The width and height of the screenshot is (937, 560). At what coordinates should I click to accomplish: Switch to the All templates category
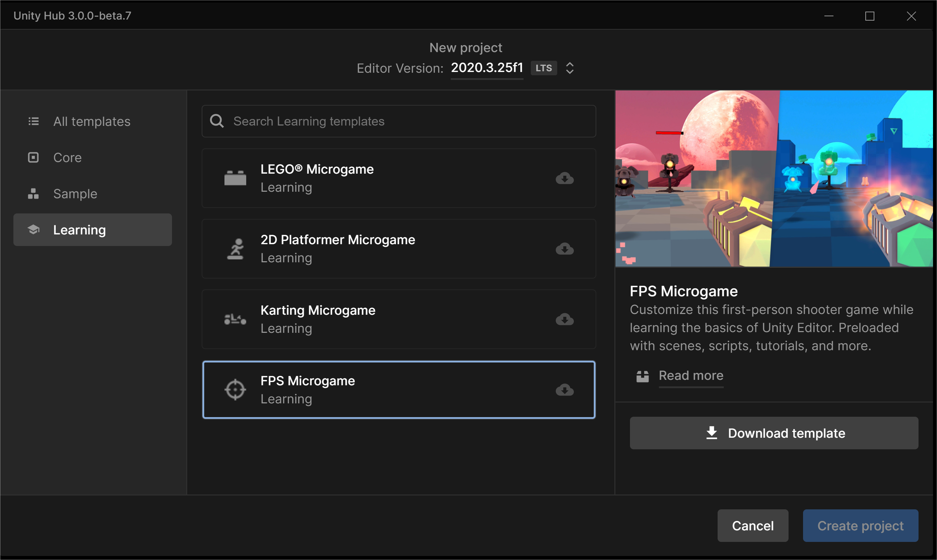point(92,122)
